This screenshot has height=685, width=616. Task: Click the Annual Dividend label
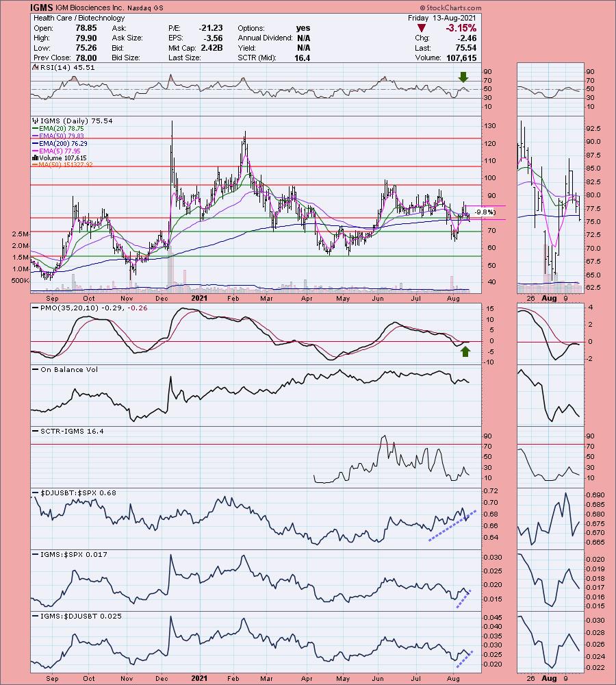[x=265, y=38]
